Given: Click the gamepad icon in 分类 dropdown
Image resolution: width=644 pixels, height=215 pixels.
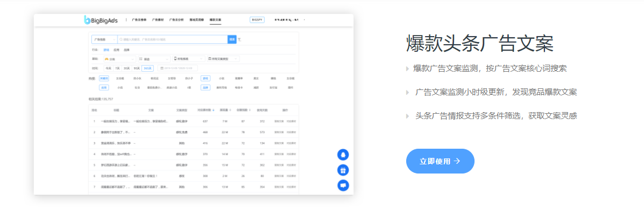Looking at the screenshot, I should (107, 59).
